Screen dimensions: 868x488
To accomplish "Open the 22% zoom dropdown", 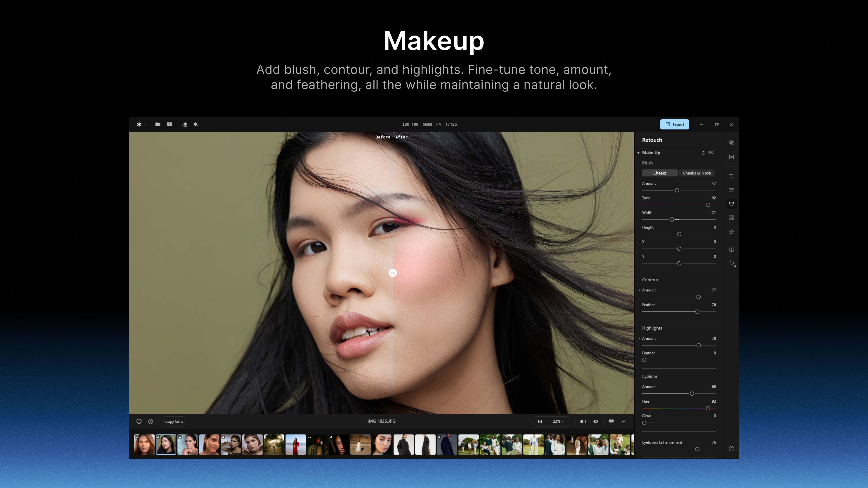I will pyautogui.click(x=558, y=421).
